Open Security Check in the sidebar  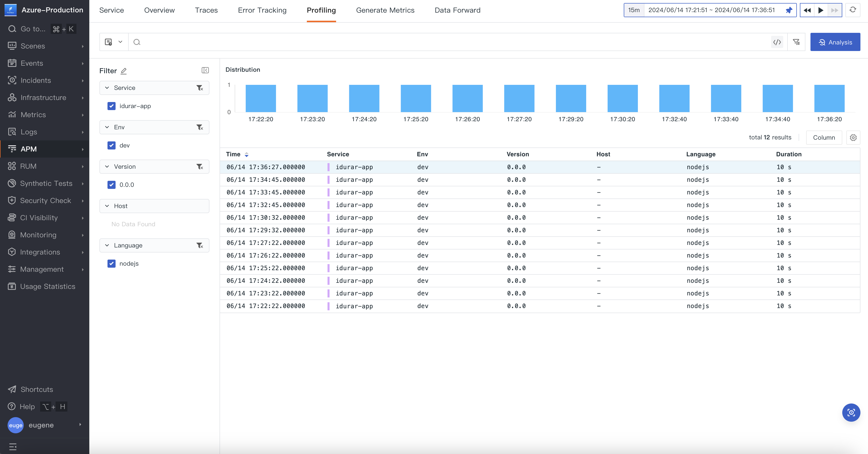[x=44, y=201]
